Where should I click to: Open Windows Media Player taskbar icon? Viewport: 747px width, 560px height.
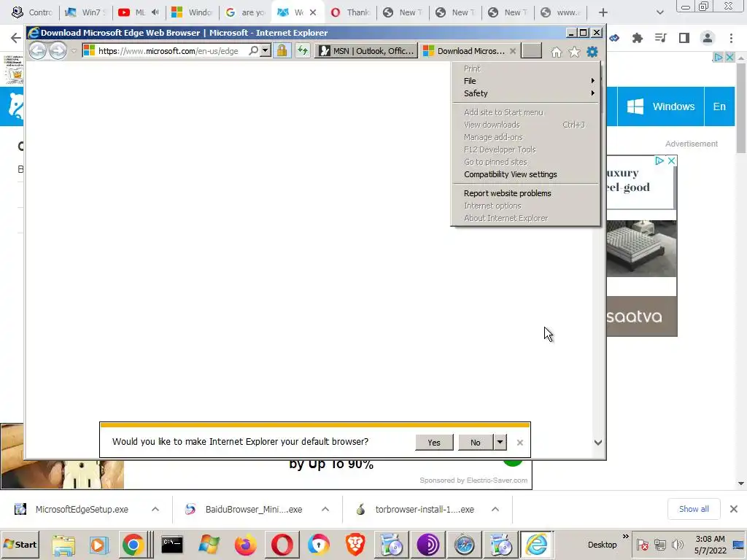pos(98,545)
